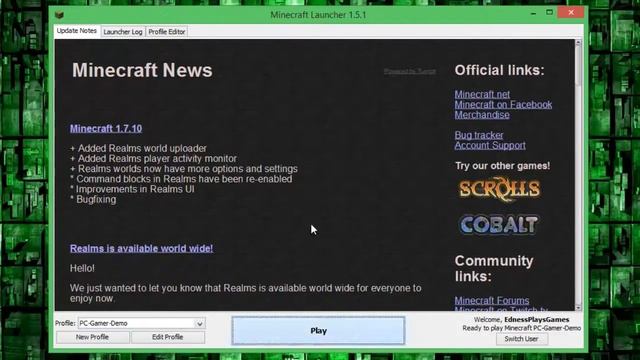Close the Minecraft Launcher window

click(x=571, y=13)
